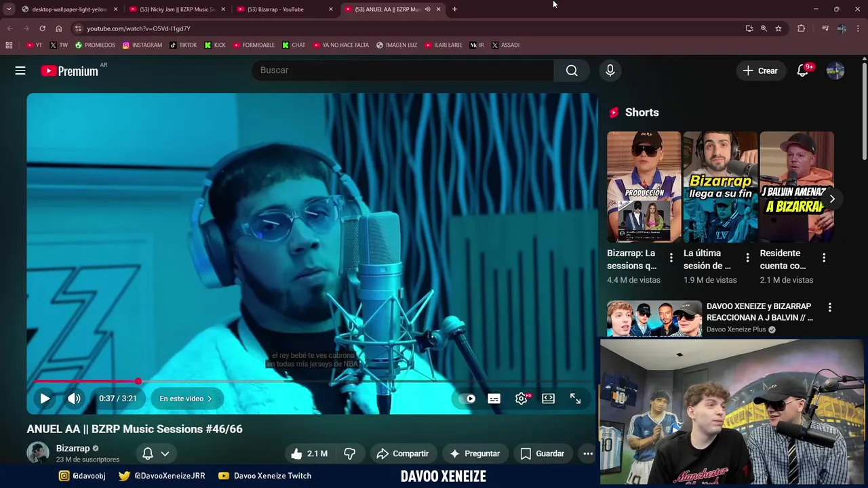Open DAVOO XENEIZE y BIZARRAP video title
Image resolution: width=868 pixels, height=488 pixels.
click(x=759, y=312)
